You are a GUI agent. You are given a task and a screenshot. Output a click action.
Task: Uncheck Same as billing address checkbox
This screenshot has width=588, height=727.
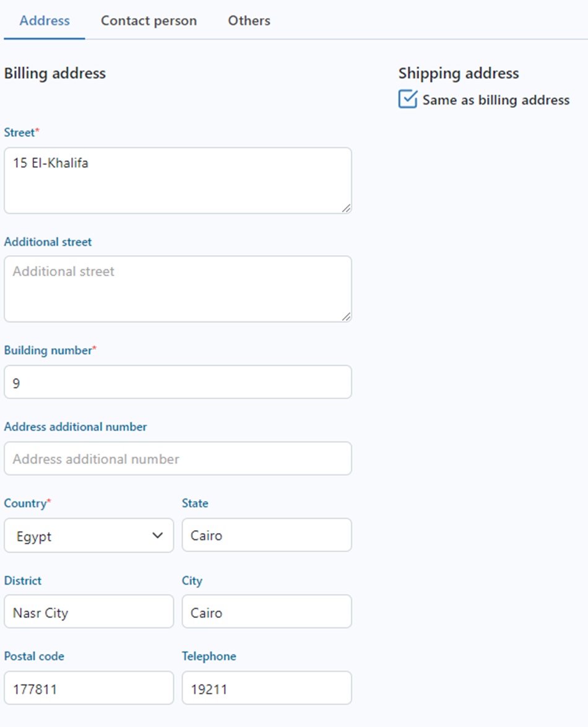(408, 99)
